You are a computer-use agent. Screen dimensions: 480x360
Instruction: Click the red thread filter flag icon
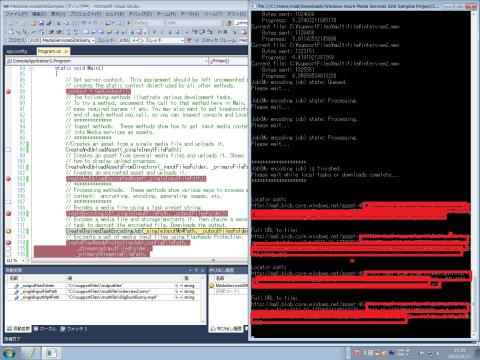point(189,40)
